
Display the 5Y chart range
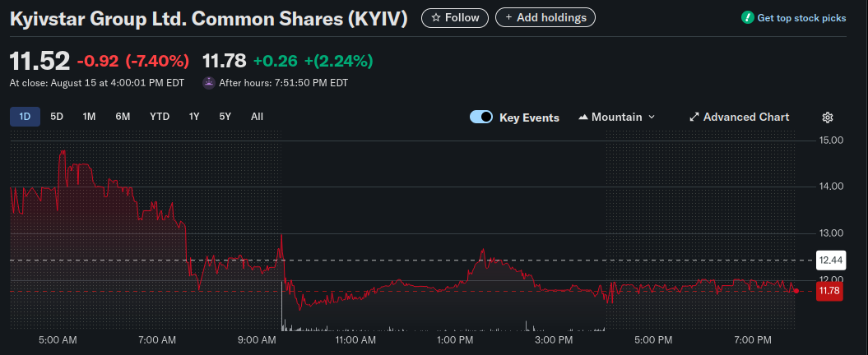coord(225,117)
